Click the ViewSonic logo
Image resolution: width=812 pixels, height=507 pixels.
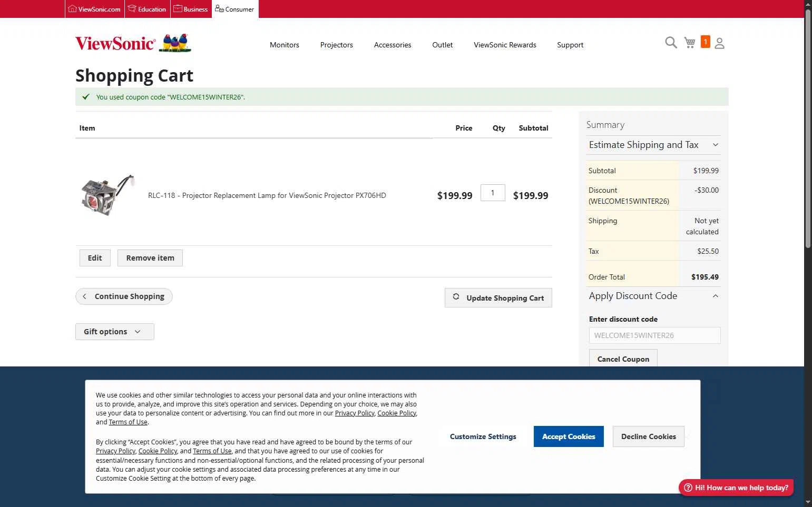click(x=133, y=43)
